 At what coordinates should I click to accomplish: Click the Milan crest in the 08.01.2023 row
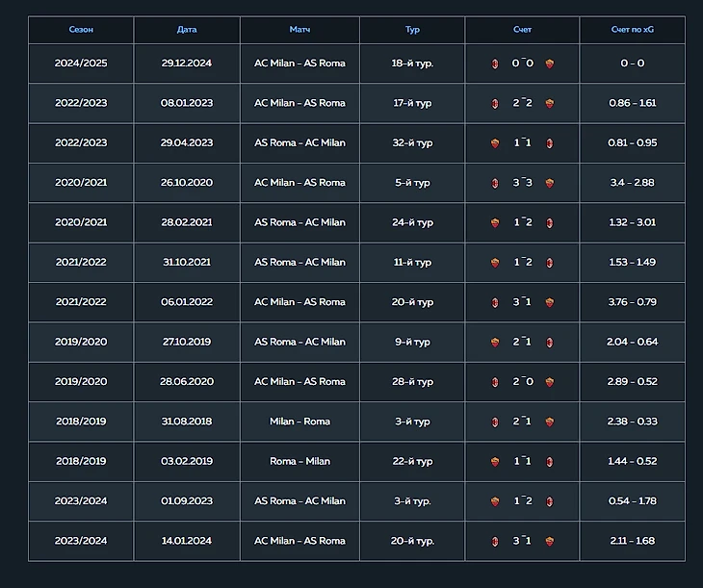click(495, 104)
